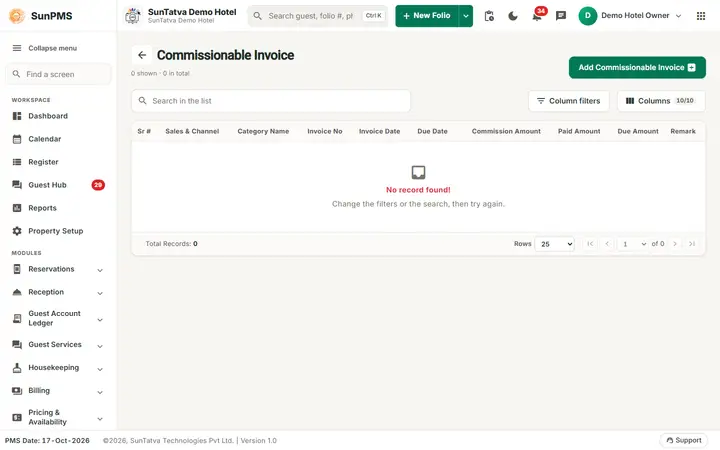
Task: Open the clipboard clock icon in header
Action: [489, 16]
